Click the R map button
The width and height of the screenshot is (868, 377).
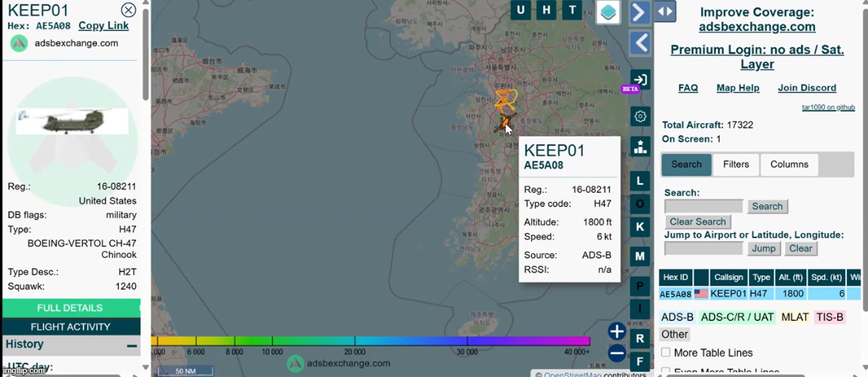(640, 339)
